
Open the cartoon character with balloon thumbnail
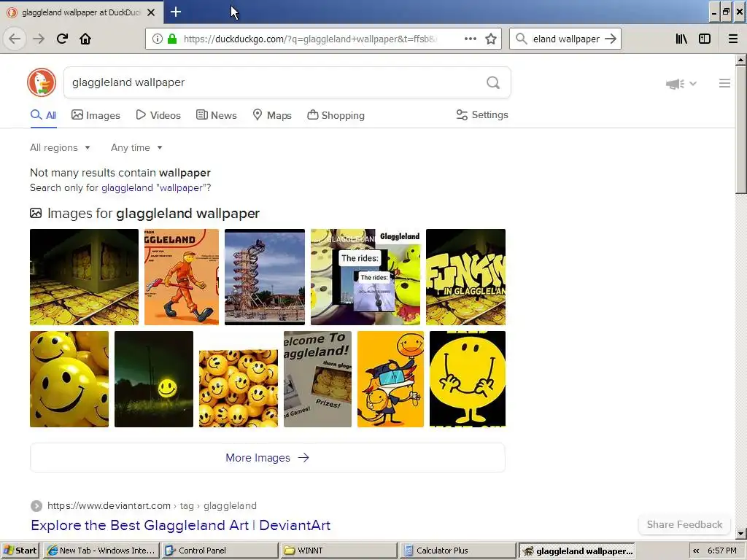[x=391, y=379]
